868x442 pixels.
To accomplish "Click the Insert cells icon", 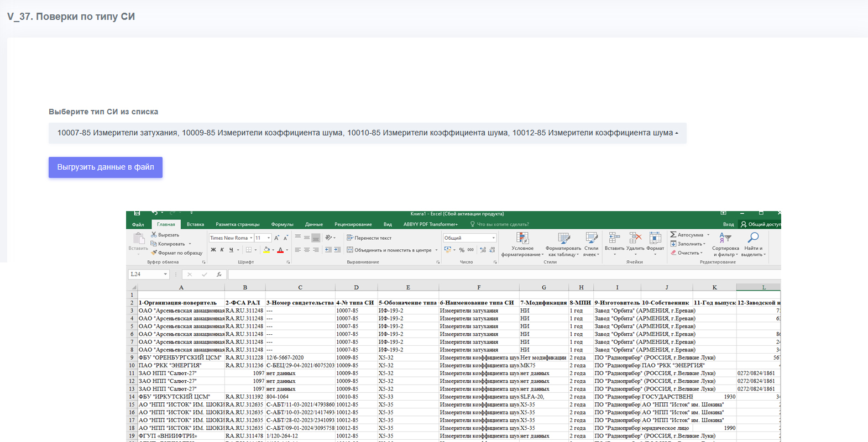I will tap(614, 238).
